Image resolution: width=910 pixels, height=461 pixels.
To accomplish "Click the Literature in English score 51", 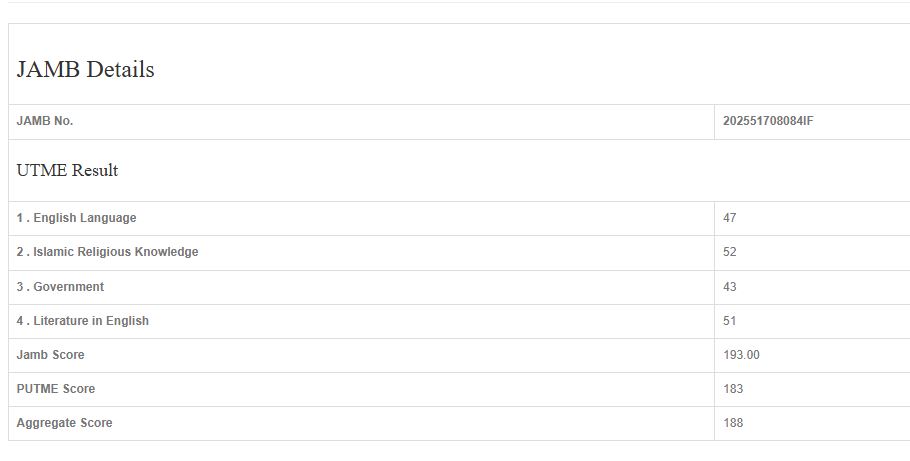I will (730, 321).
